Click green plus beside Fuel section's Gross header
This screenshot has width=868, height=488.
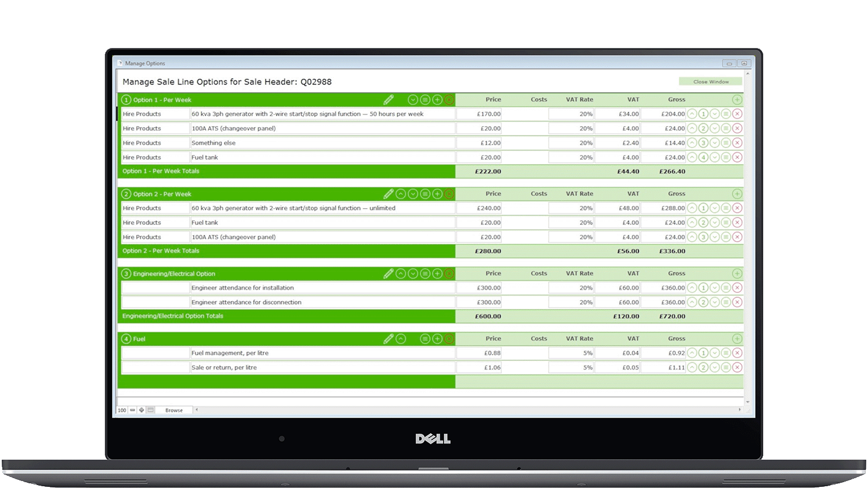pos(737,339)
